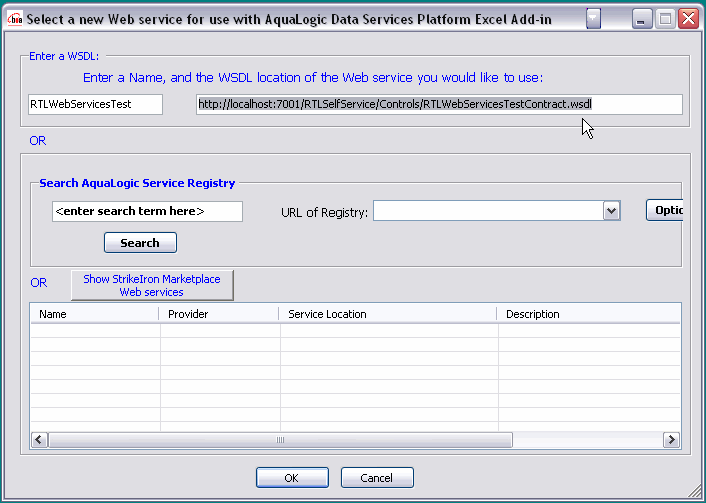Click the partially visible Options button
The width and height of the screenshot is (706, 503).
[665, 210]
